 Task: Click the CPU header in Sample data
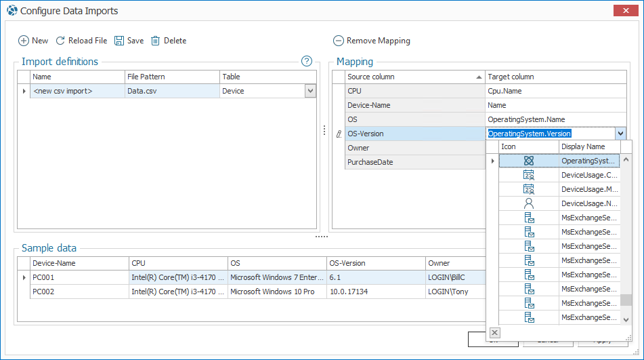pyautogui.click(x=178, y=264)
